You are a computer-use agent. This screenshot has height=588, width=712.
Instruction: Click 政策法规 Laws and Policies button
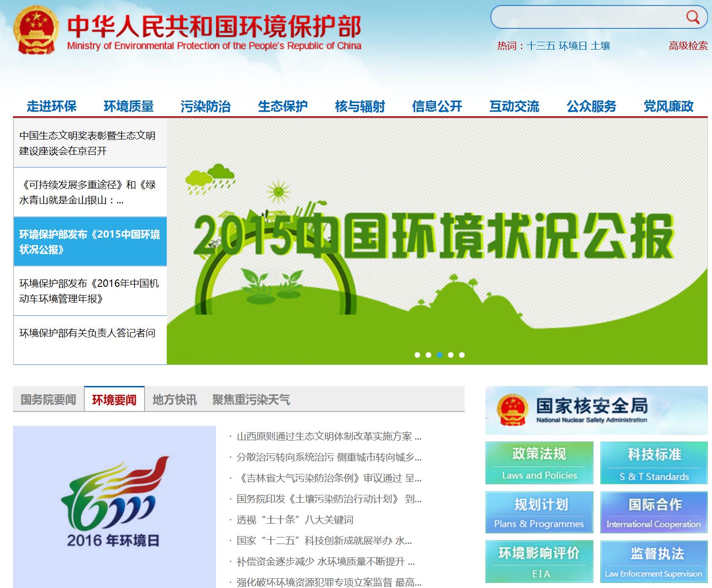pyautogui.click(x=539, y=463)
